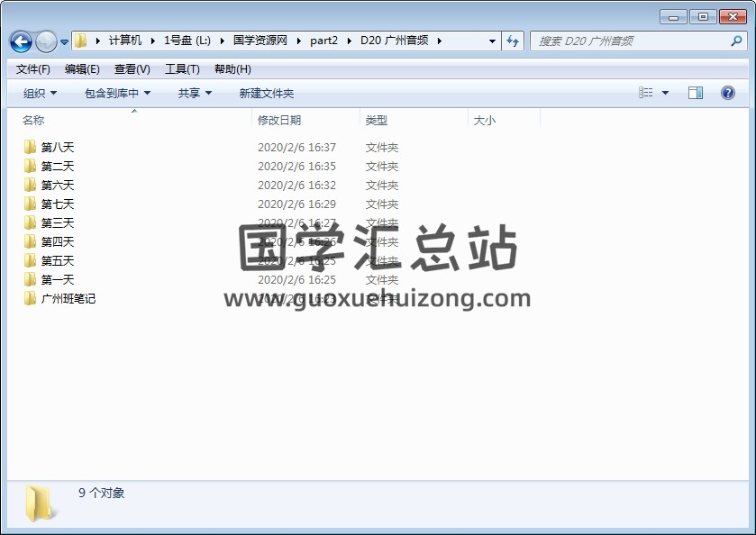This screenshot has width=756, height=535.
Task: Open the 帮助(H) menu
Action: [x=232, y=69]
